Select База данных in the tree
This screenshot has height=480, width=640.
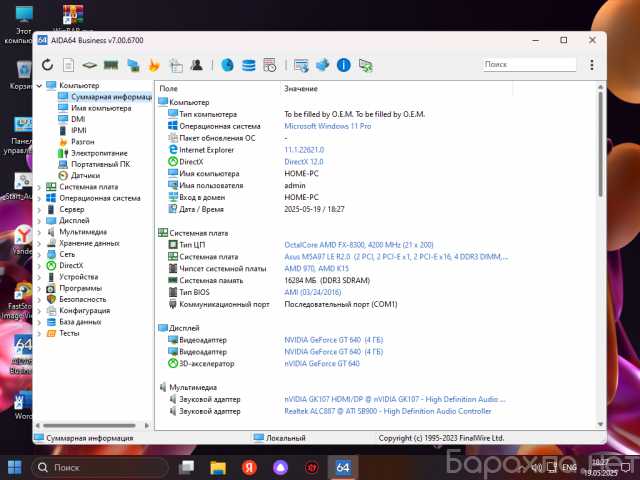tap(80, 322)
